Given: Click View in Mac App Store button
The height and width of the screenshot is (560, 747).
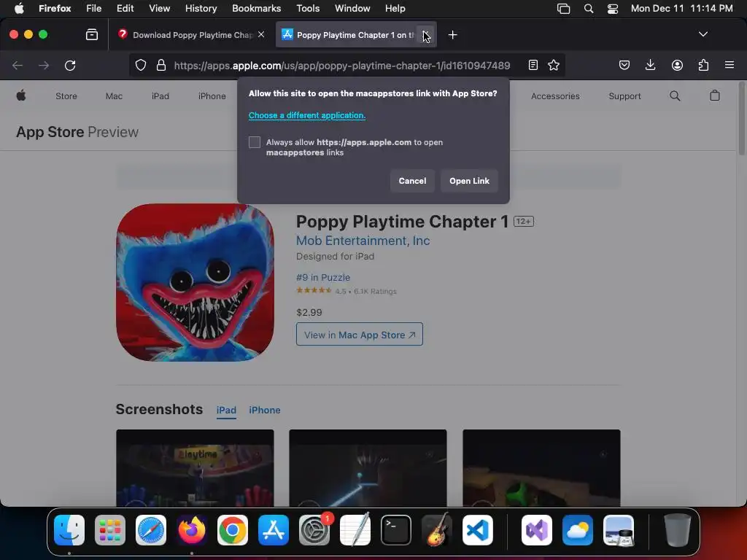Looking at the screenshot, I should 360,334.
